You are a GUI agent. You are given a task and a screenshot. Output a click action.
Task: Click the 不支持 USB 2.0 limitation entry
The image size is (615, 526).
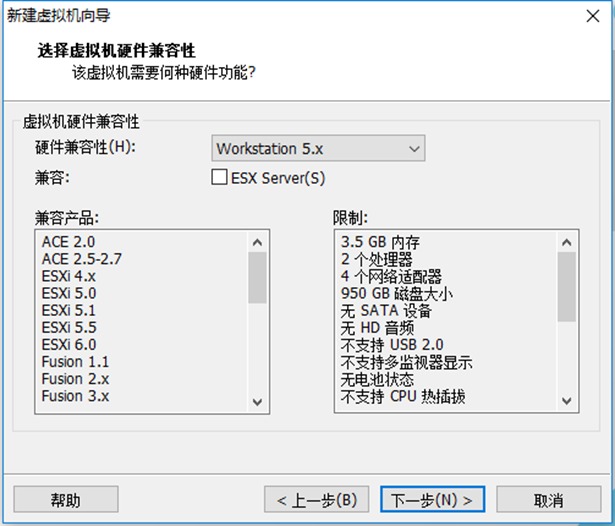tap(392, 345)
